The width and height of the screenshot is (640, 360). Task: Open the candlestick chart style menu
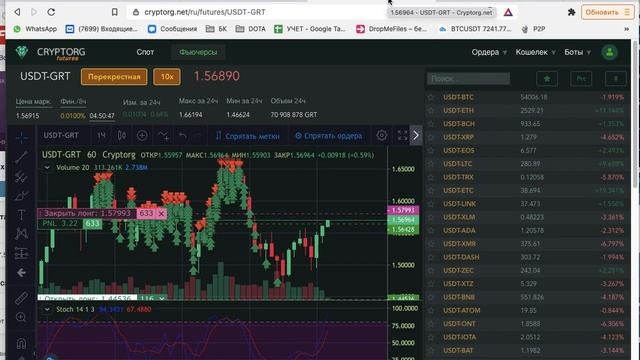122,136
